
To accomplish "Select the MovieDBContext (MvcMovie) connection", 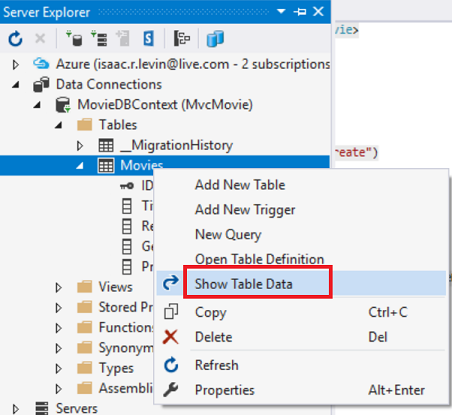I will tap(165, 105).
